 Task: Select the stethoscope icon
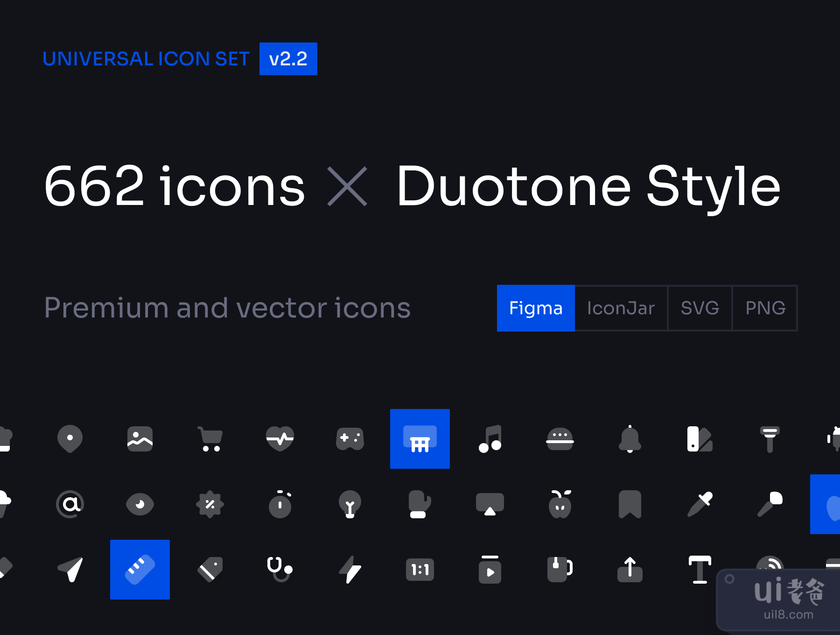tap(280, 569)
